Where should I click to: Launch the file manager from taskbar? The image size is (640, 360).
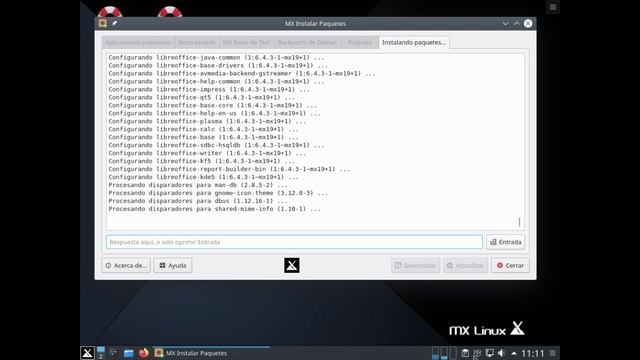tap(129, 353)
